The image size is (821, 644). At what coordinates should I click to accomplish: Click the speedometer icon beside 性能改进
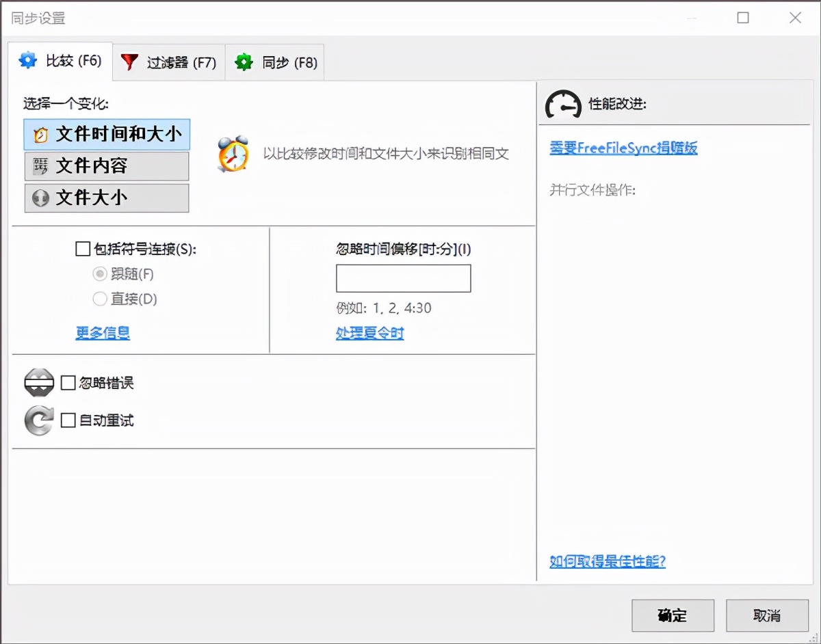(x=563, y=104)
